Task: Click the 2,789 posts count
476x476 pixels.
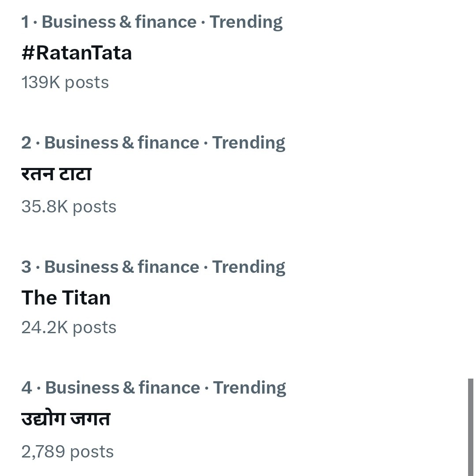Action: click(x=67, y=452)
